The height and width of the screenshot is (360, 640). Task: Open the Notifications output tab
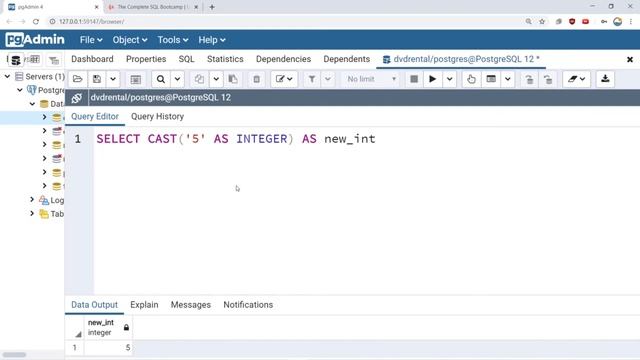pyautogui.click(x=248, y=305)
